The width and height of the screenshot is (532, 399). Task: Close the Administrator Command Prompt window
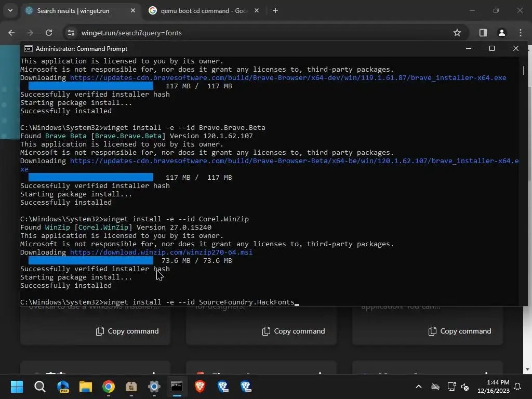coord(516,48)
